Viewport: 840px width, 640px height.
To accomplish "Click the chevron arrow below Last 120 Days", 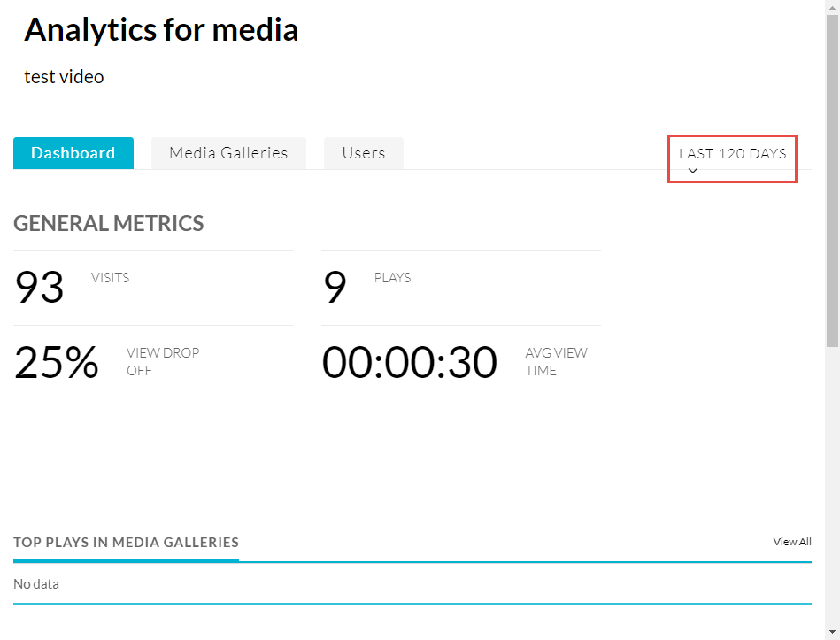I will click(x=693, y=171).
